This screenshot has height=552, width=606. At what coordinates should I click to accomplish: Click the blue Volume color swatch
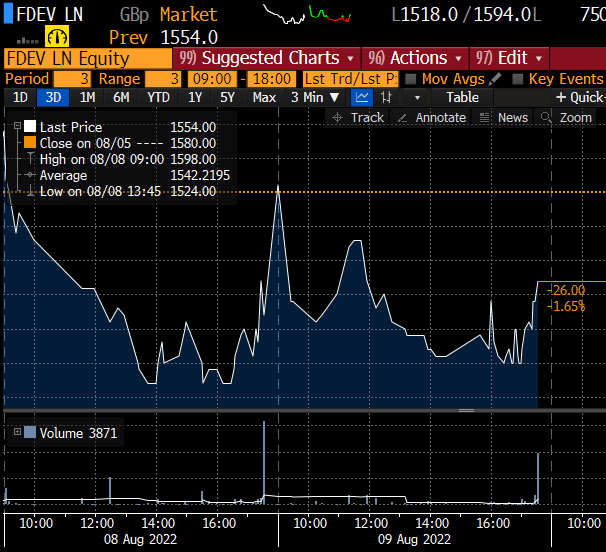point(30,432)
